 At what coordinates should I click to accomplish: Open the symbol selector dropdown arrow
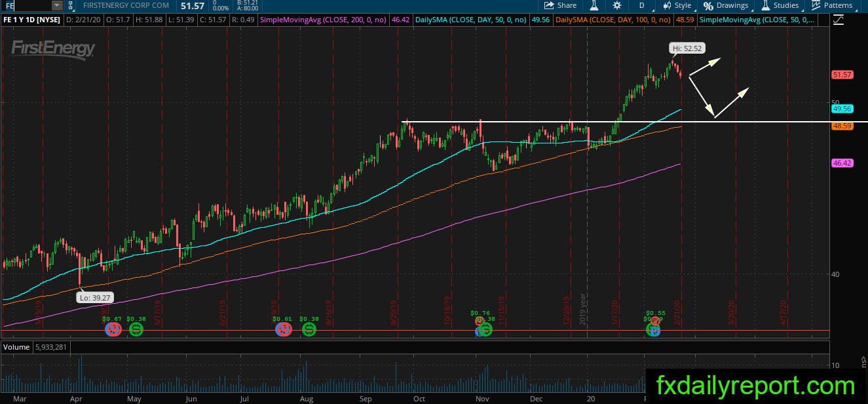click(x=57, y=5)
